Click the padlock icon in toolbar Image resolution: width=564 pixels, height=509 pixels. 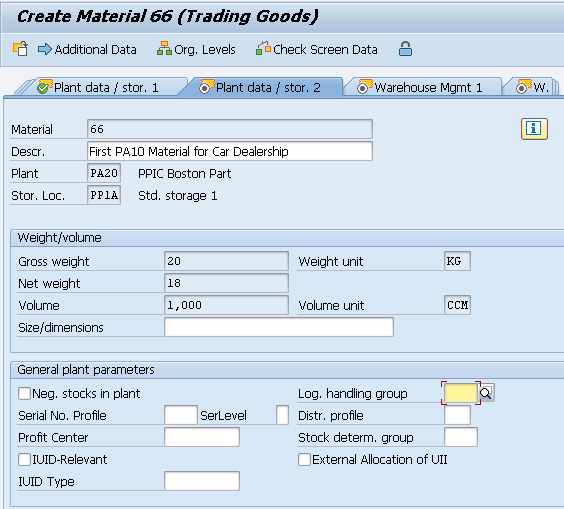point(405,49)
